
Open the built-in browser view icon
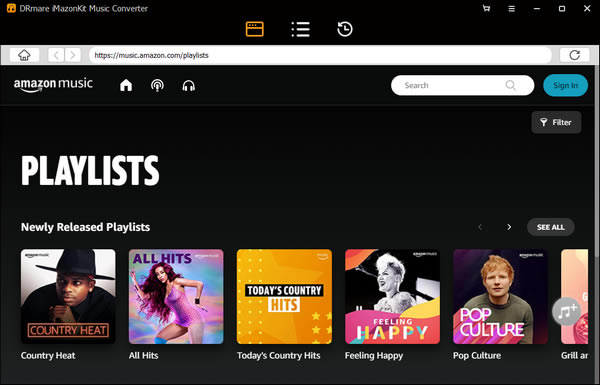click(x=254, y=29)
